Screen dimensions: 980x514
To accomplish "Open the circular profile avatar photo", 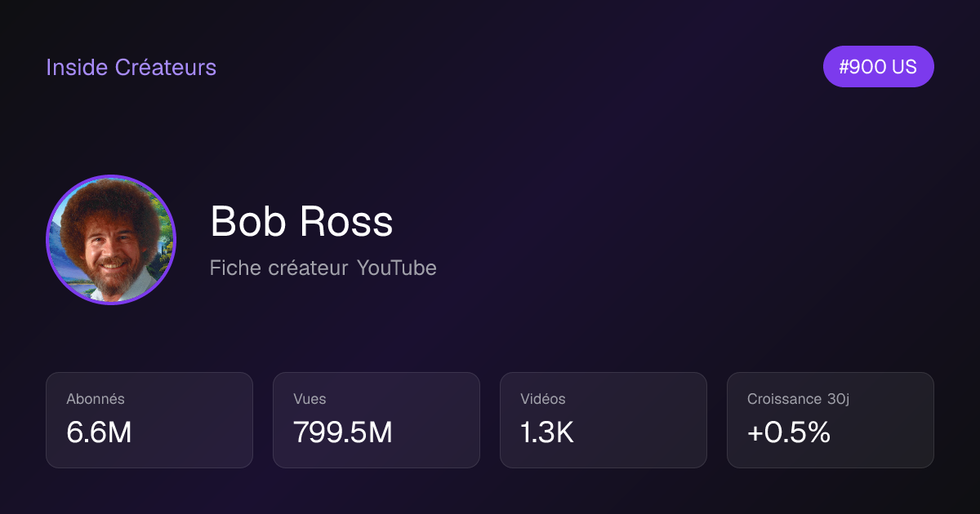I will coord(111,240).
